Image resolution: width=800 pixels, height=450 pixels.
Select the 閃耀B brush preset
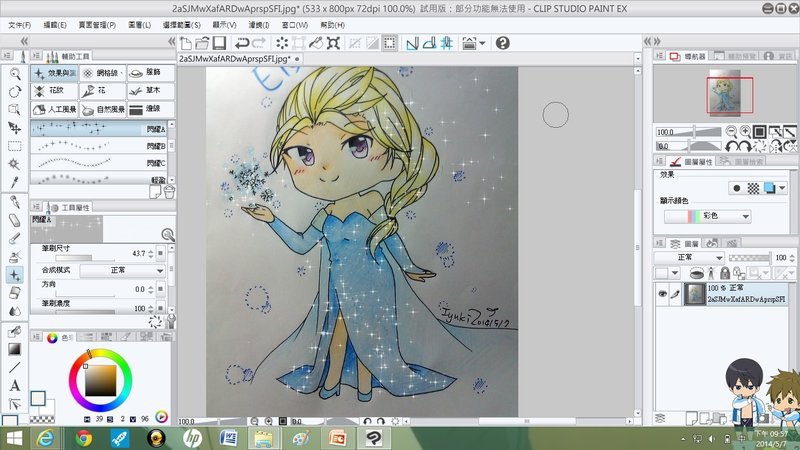(99, 146)
